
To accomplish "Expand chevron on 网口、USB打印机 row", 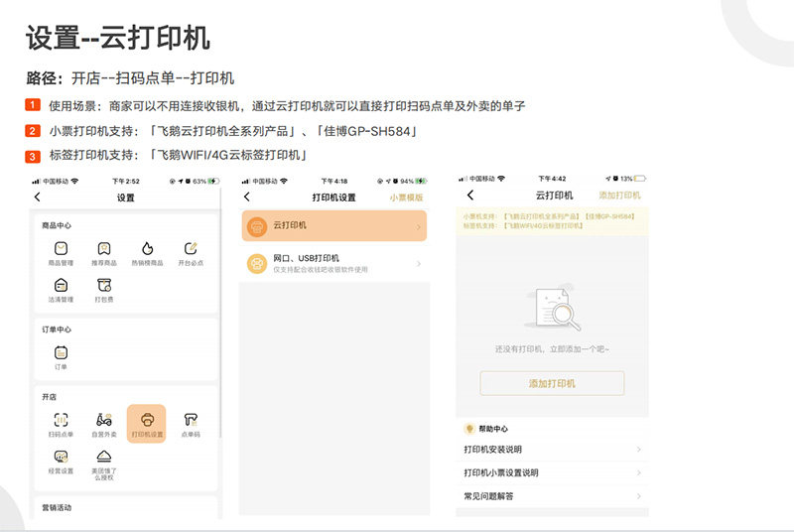I will click(x=418, y=264).
